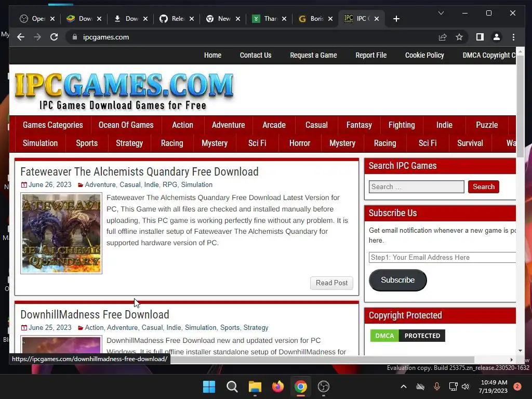Select the Fighting category
The height and width of the screenshot is (399, 532).
point(402,125)
